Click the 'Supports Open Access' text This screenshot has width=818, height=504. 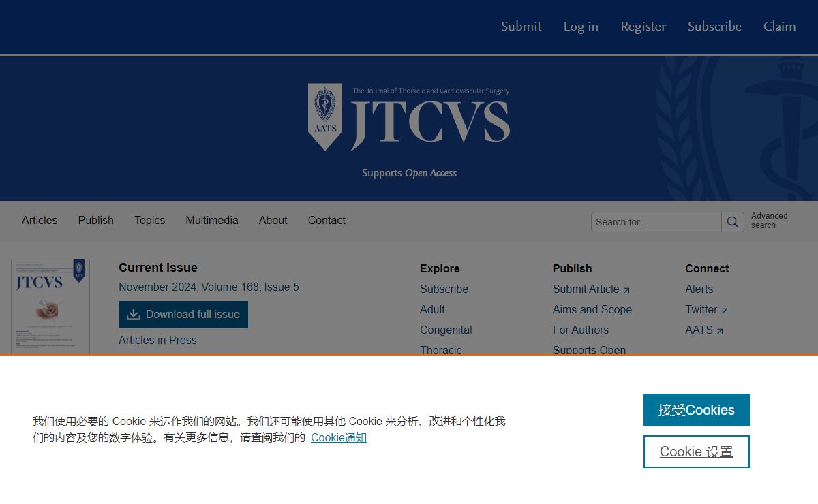pyautogui.click(x=409, y=173)
